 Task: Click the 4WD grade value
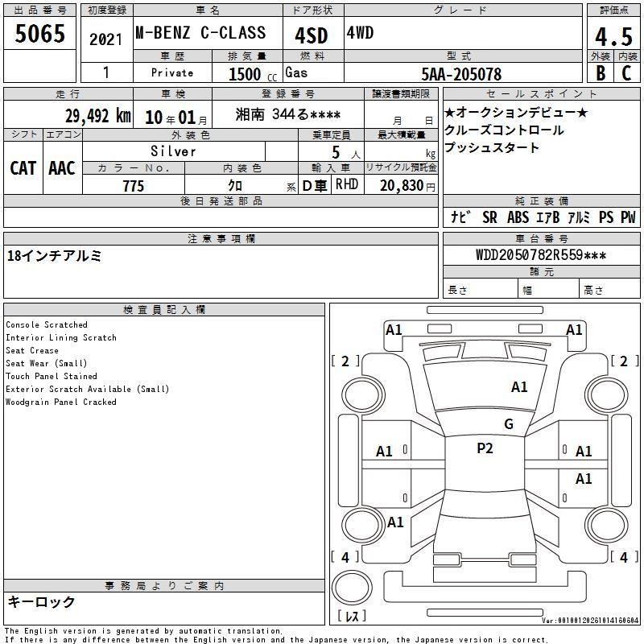coord(360,32)
